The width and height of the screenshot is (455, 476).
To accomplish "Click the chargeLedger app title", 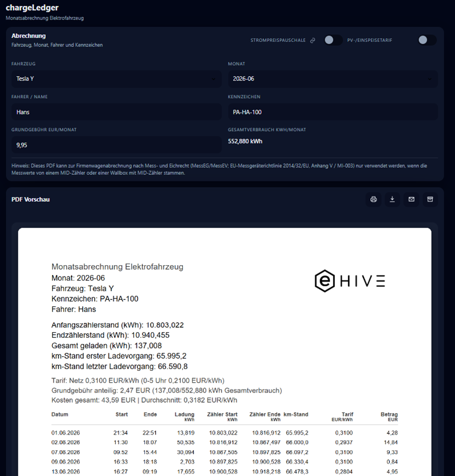I will pos(32,7).
